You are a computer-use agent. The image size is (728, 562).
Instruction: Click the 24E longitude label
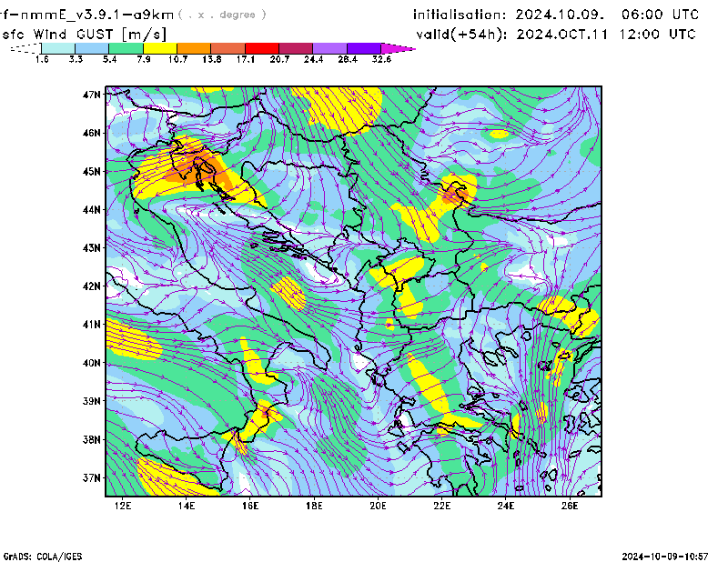(x=506, y=506)
